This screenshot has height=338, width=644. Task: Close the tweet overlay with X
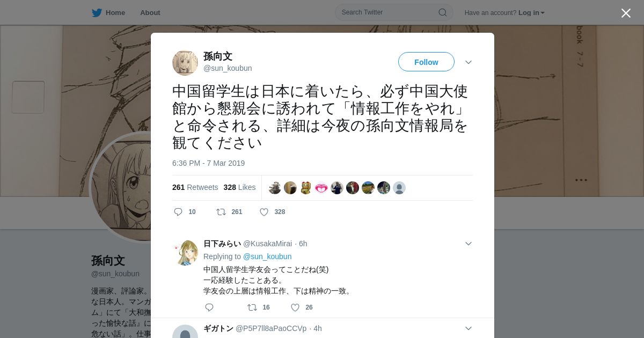coord(626,13)
